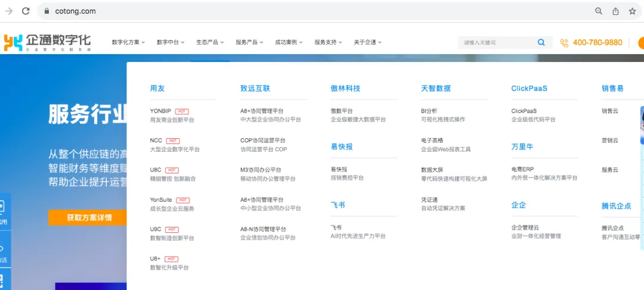Open 腾讯企点 category heading
Viewport: 644px width, 290px height.
pos(617,206)
